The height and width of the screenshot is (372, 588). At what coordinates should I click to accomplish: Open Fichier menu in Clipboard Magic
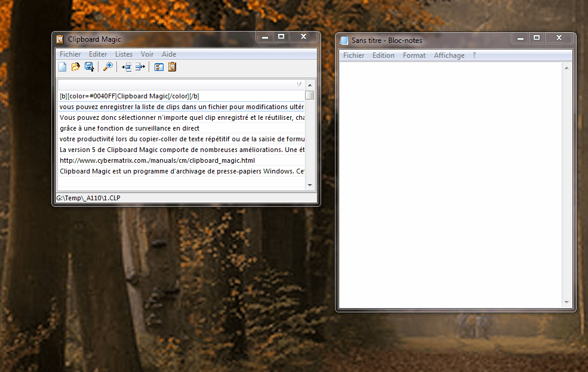click(70, 54)
